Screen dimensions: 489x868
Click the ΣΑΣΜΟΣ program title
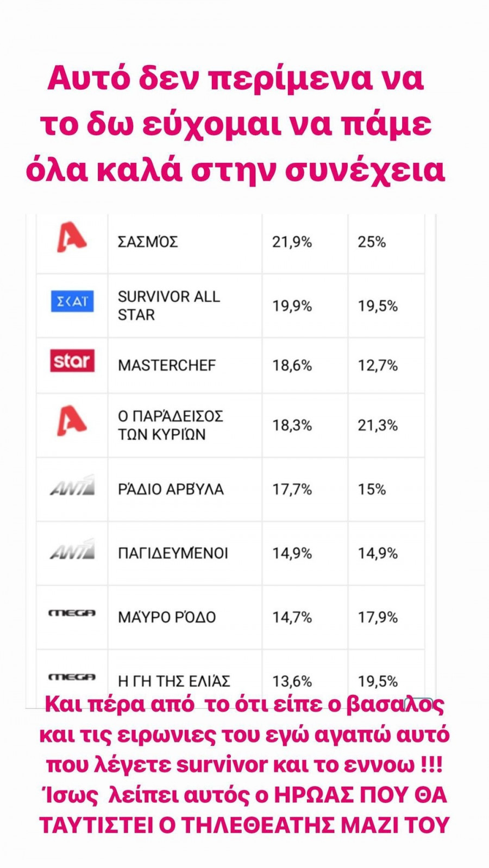point(148,242)
